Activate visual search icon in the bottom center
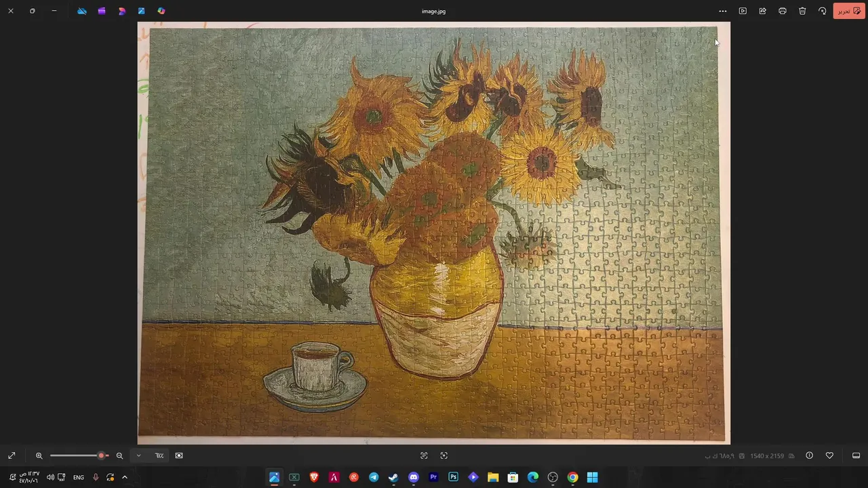 444,455
